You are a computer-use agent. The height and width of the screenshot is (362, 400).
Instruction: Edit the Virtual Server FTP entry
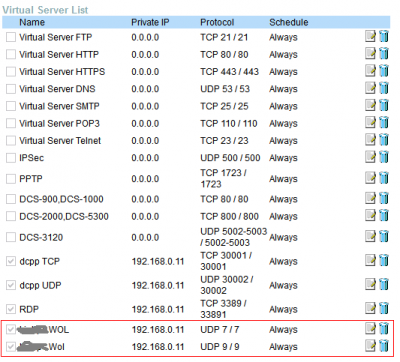click(370, 36)
